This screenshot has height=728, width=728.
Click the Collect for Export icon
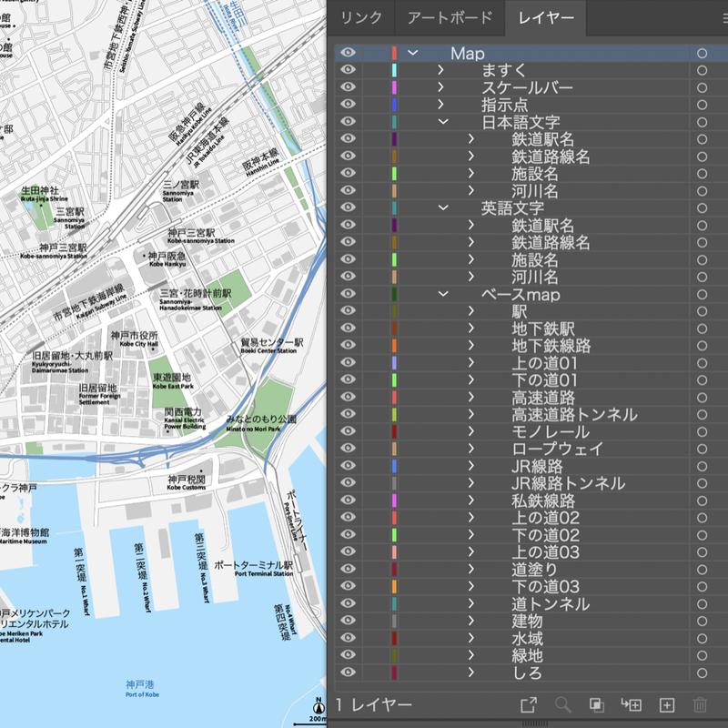coord(531,704)
